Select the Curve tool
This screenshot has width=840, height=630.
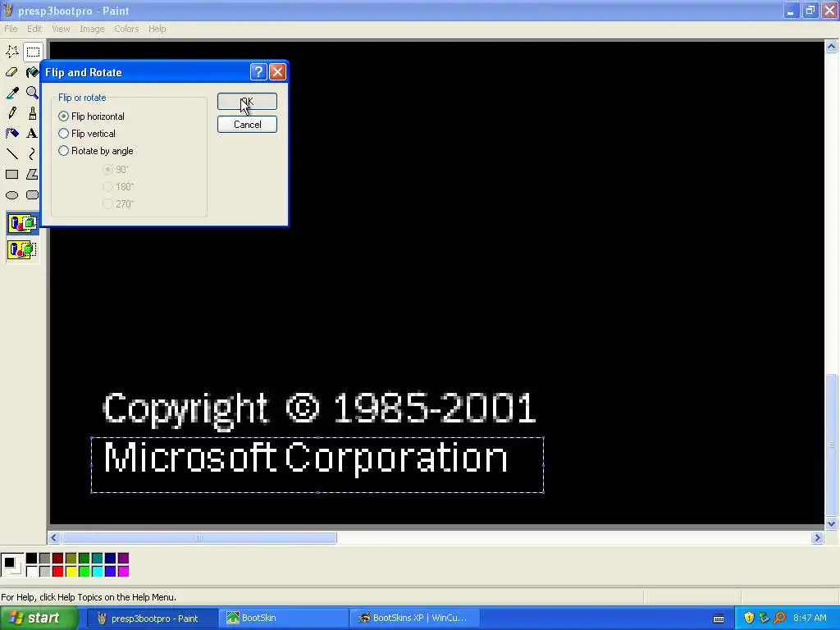(33, 154)
